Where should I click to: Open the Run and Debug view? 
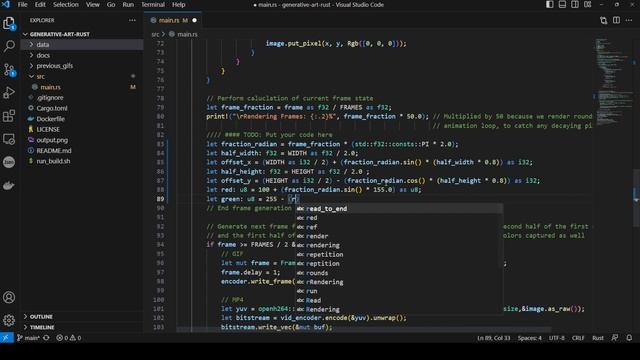point(9,93)
